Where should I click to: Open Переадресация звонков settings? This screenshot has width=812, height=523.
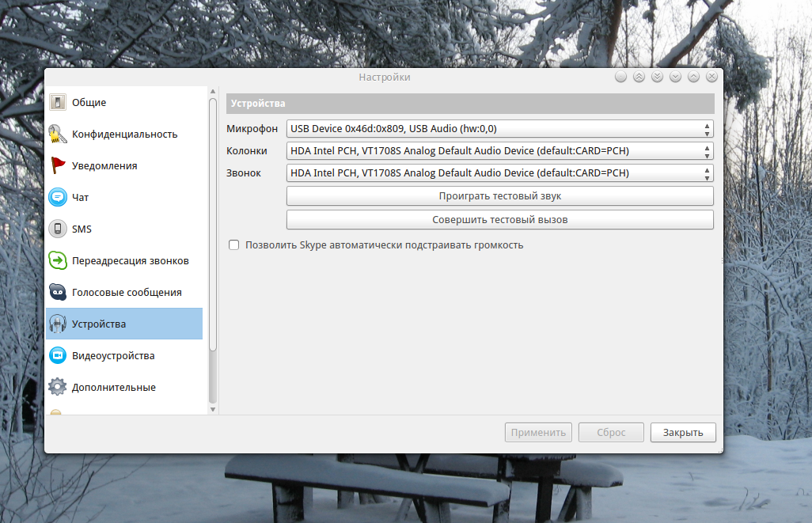(124, 260)
